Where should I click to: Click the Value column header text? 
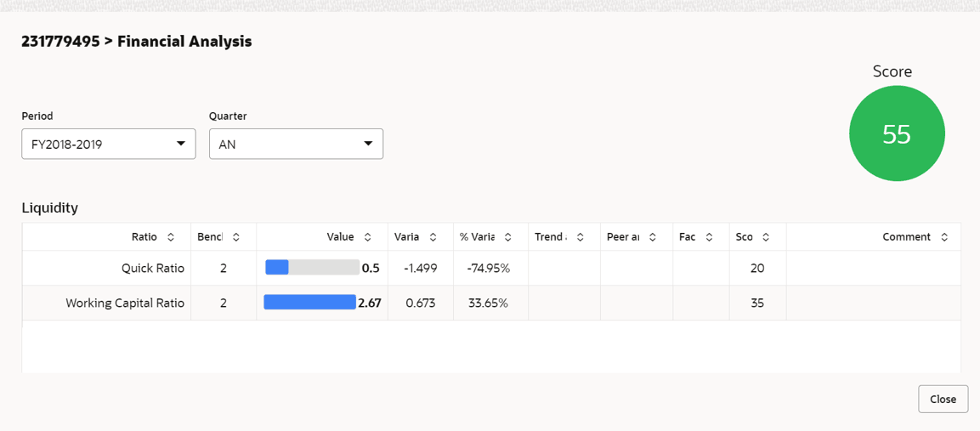click(x=340, y=237)
